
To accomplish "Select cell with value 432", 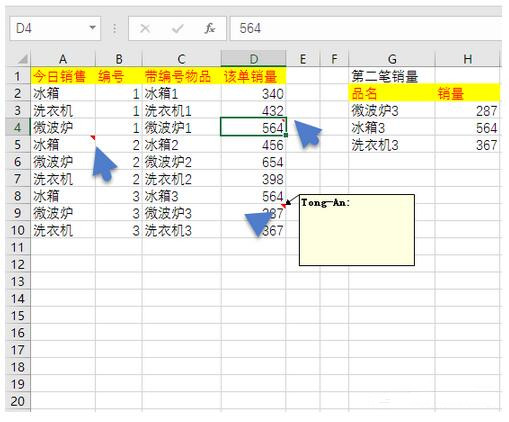I will pos(253,110).
